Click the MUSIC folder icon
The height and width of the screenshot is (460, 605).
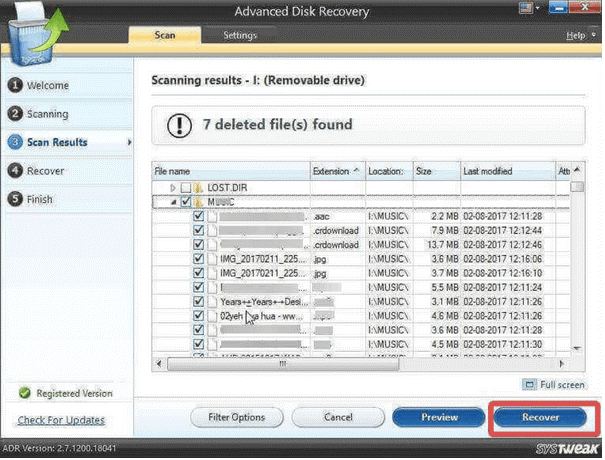pos(198,202)
